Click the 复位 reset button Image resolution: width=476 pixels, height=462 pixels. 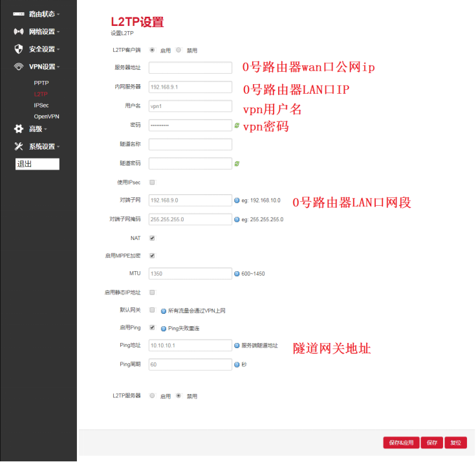[x=456, y=443]
